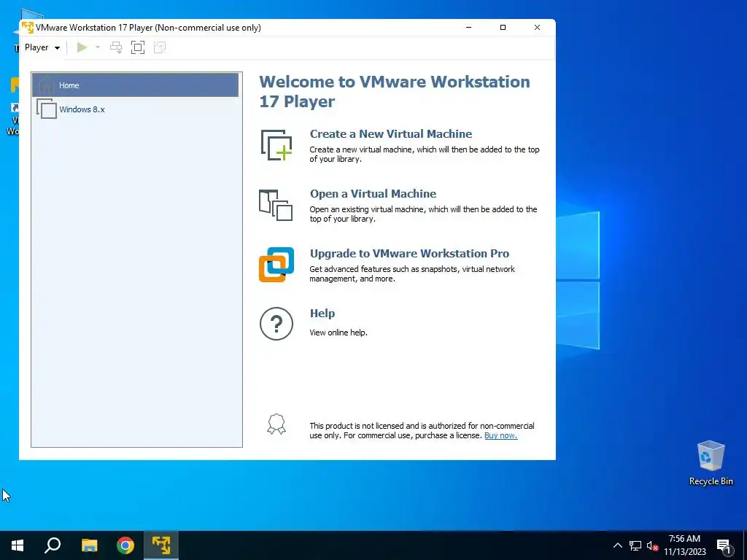This screenshot has width=747, height=560.
Task: Click the Home house icon
Action: (x=46, y=85)
